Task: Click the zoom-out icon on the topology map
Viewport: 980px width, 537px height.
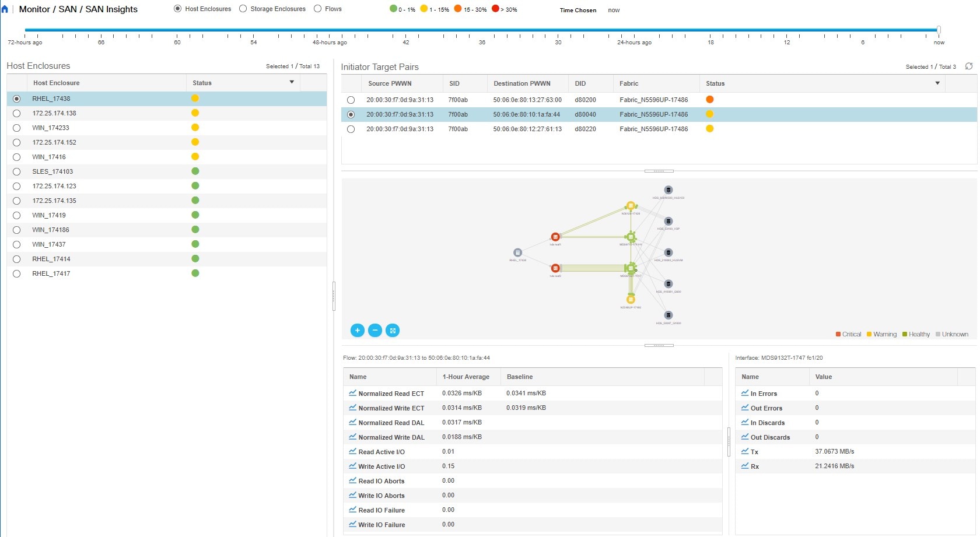Action: pyautogui.click(x=375, y=331)
